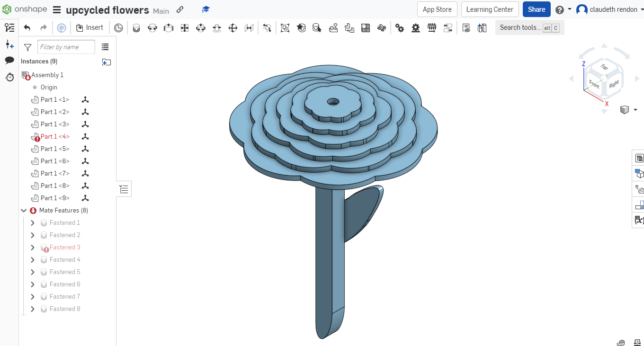Create a new folder in Instances
This screenshot has height=346, width=644.
click(x=107, y=62)
